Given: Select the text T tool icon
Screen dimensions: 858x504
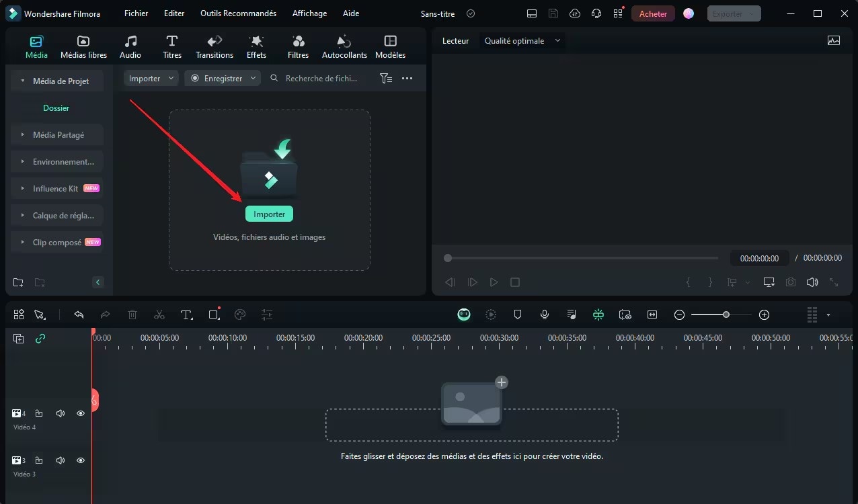Looking at the screenshot, I should [x=187, y=314].
